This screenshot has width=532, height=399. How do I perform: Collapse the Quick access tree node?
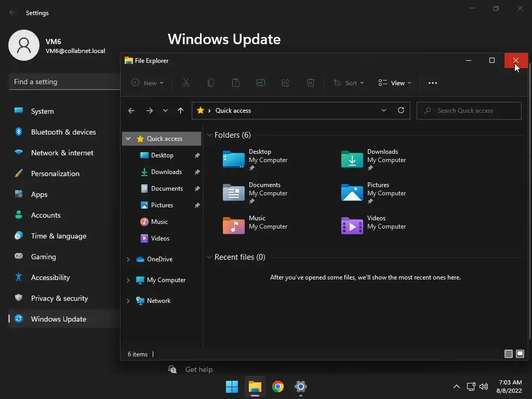(128, 138)
